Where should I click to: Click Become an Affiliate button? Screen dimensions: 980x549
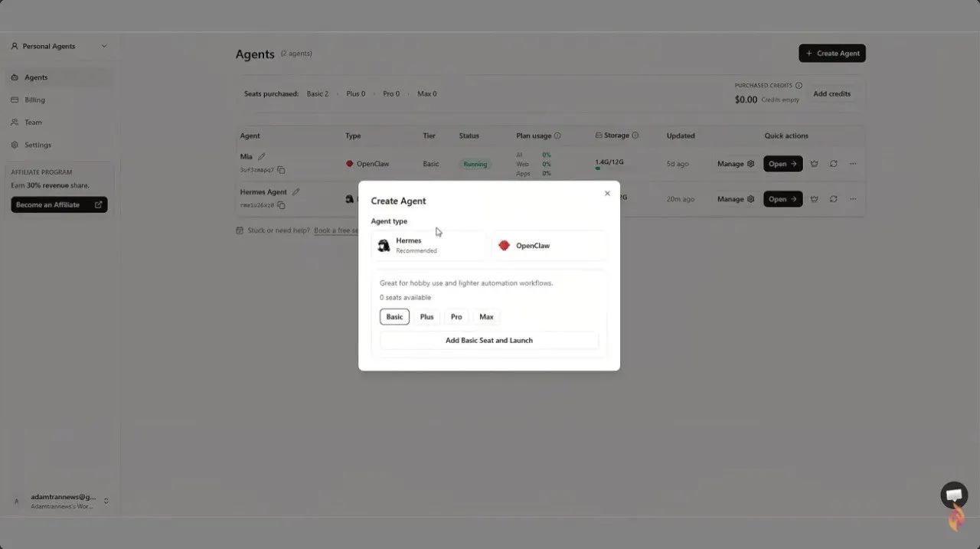coord(59,204)
